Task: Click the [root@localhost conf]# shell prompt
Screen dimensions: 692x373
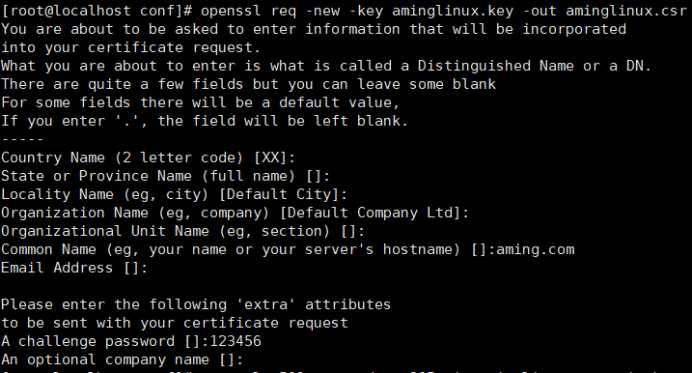Action: (x=96, y=11)
